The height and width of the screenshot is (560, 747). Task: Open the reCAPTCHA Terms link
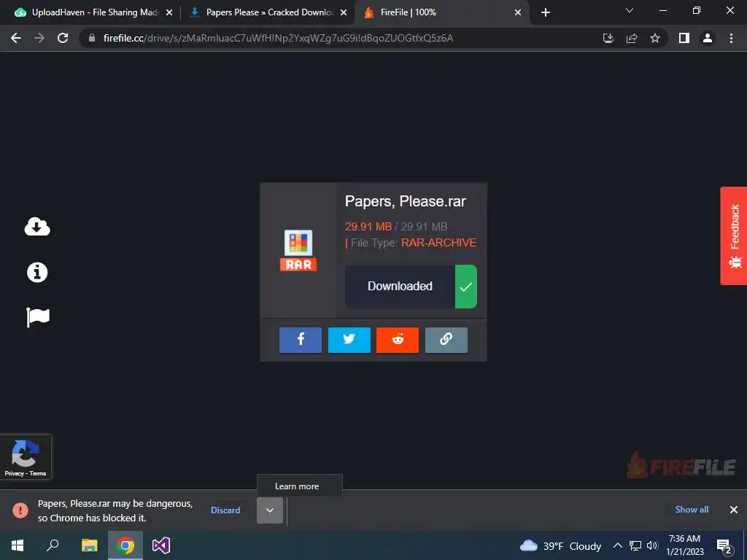click(38, 473)
